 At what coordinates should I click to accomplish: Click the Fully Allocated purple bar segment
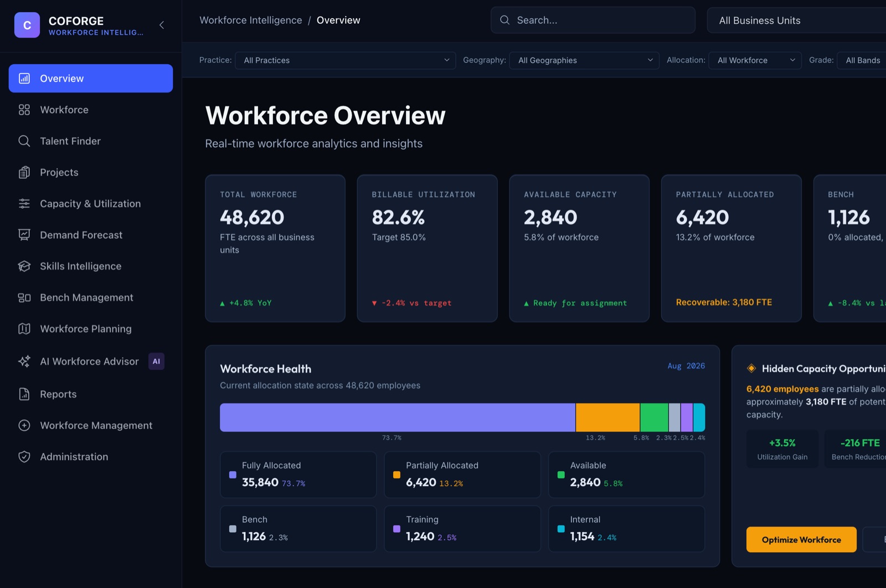click(398, 417)
